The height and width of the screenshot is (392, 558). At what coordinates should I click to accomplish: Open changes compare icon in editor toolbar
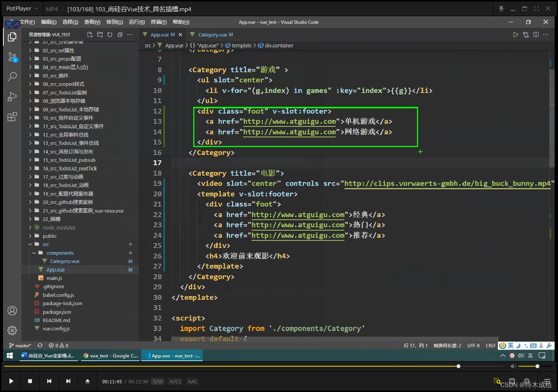click(x=526, y=35)
